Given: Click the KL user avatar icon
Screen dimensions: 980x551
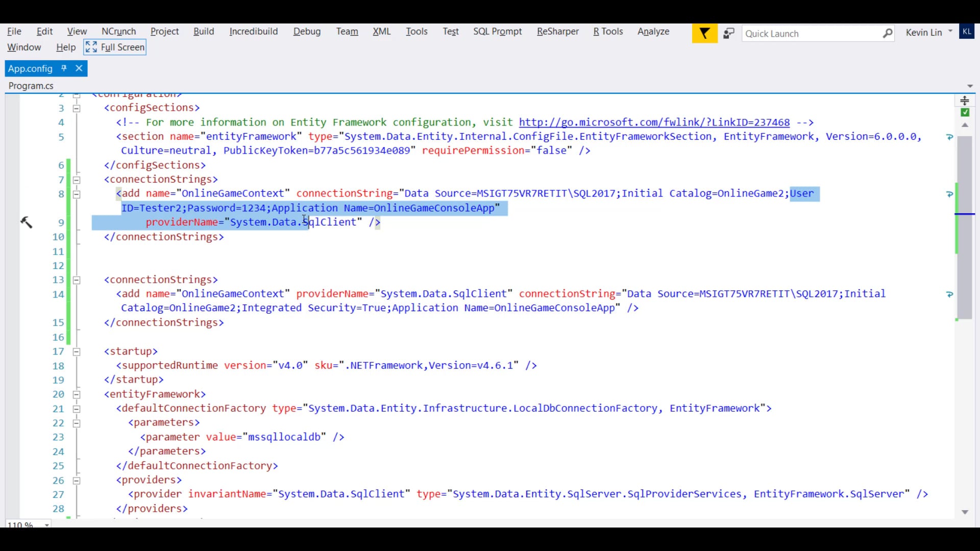Looking at the screenshot, I should pyautogui.click(x=968, y=31).
